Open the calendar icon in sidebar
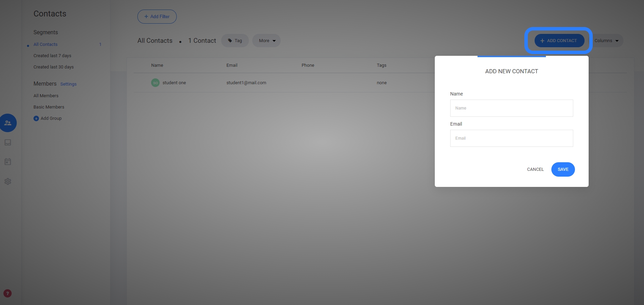Viewport: 644px width, 305px height. [8, 162]
